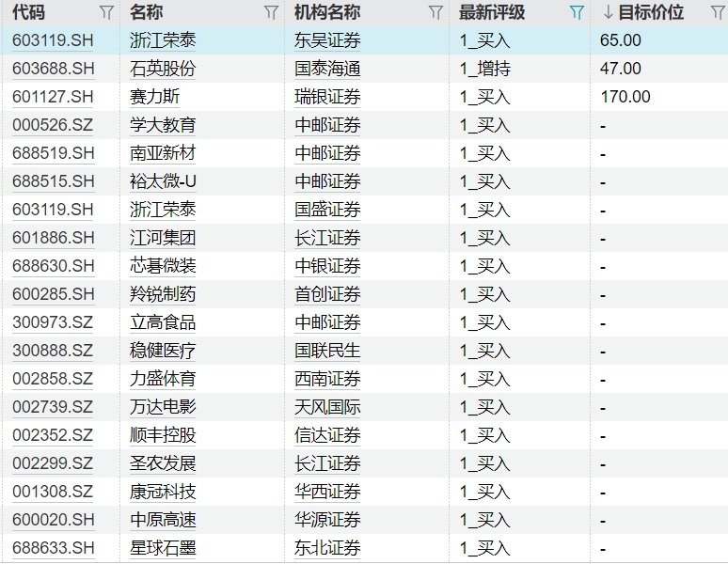The width and height of the screenshot is (728, 564).
Task: Open institution 国泰海通
Action: point(327,69)
